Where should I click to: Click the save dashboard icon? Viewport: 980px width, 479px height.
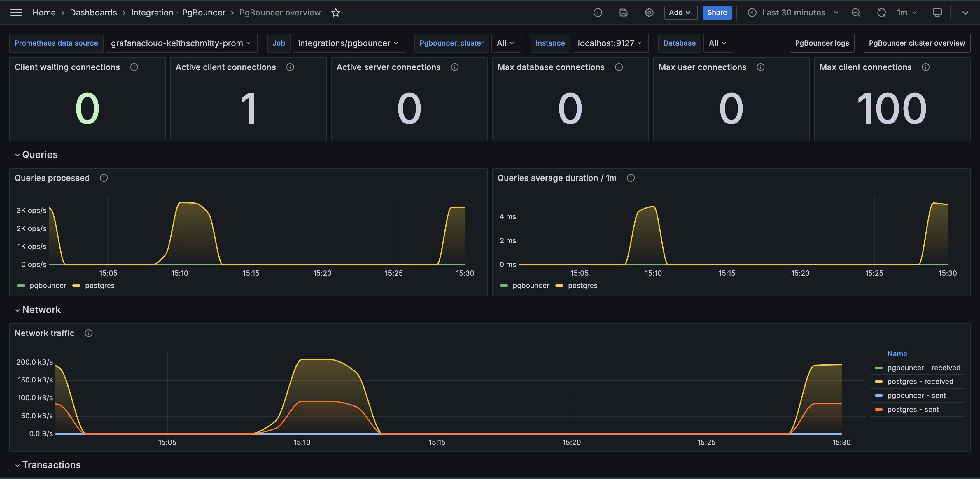[623, 13]
